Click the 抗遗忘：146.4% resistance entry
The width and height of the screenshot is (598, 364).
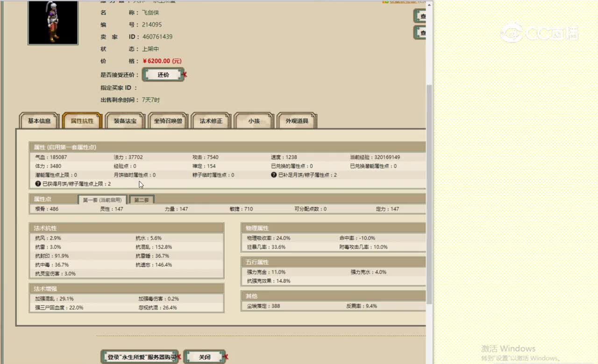pos(154,265)
